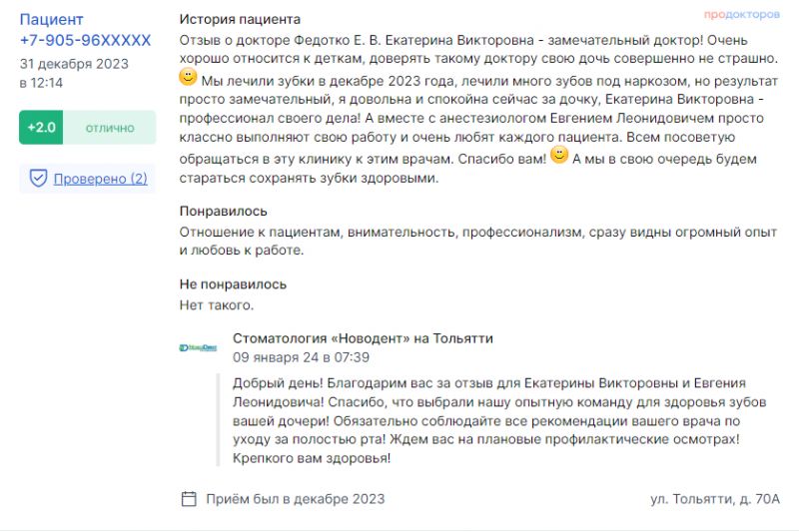Click the "История пациента" heading
Screen dimensions: 799x532
coord(240,19)
